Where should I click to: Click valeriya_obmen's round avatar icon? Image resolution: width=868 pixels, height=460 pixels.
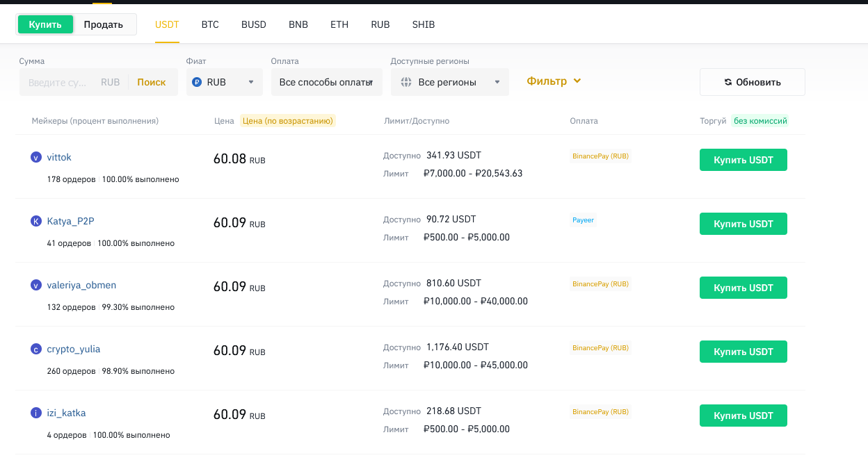[36, 286]
